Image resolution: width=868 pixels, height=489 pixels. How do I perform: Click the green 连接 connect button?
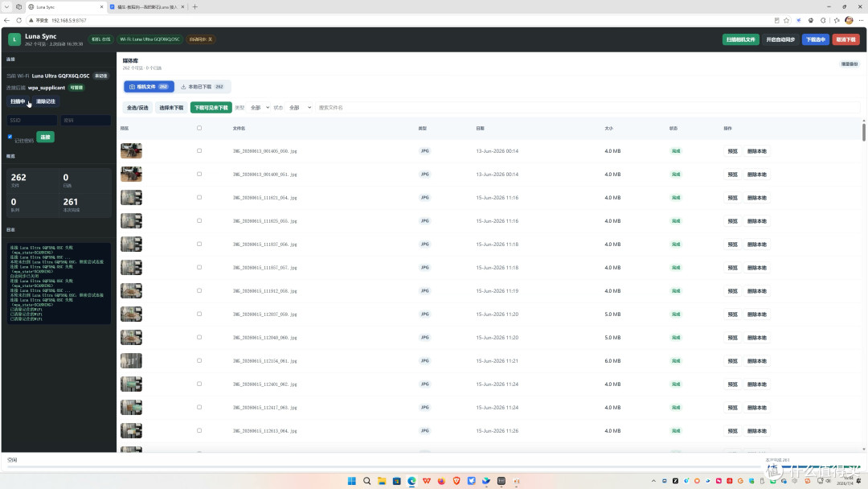point(45,137)
